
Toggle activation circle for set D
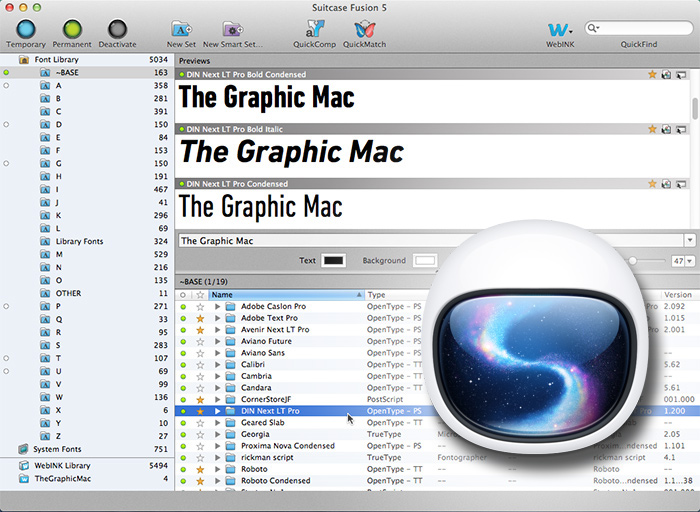tap(6, 125)
